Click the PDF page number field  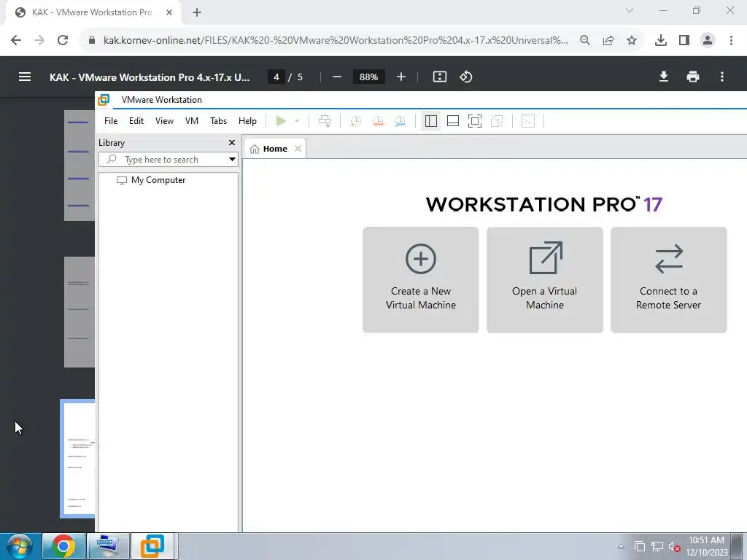pos(276,77)
